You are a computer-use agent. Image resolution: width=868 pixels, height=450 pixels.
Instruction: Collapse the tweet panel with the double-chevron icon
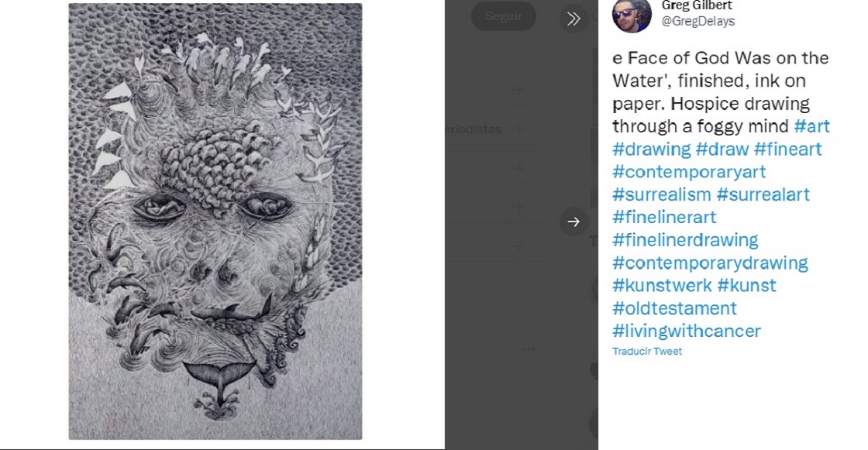point(573,19)
